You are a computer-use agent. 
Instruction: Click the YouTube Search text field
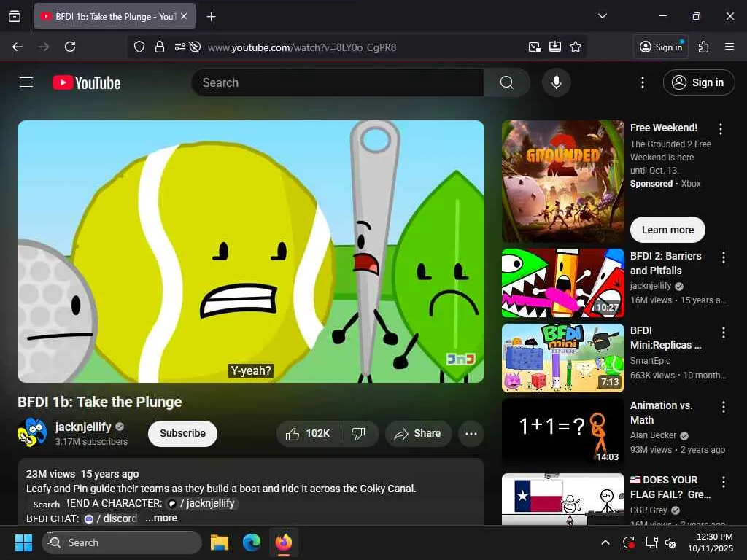(x=338, y=82)
